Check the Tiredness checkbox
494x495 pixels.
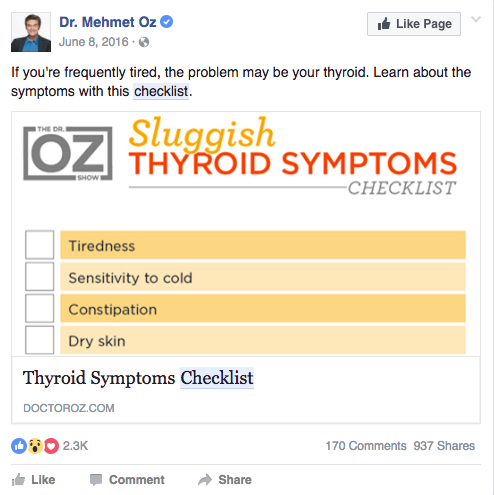39,245
